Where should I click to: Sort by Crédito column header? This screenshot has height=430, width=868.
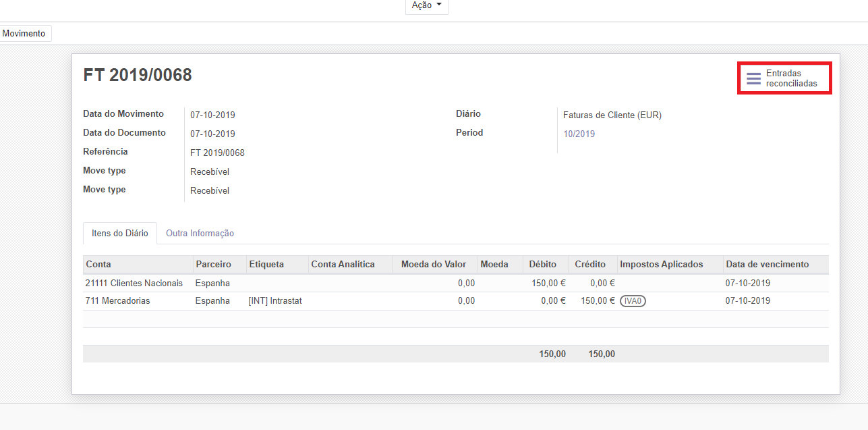590,265
